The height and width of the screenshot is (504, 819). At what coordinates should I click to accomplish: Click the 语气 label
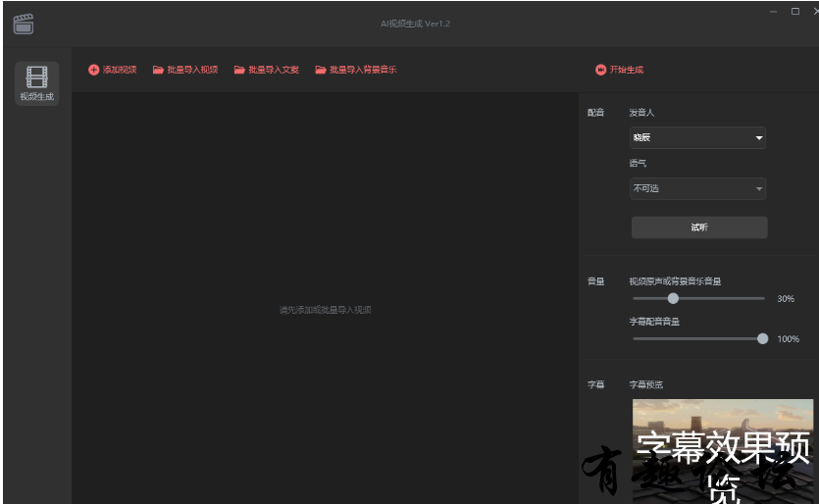(638, 163)
